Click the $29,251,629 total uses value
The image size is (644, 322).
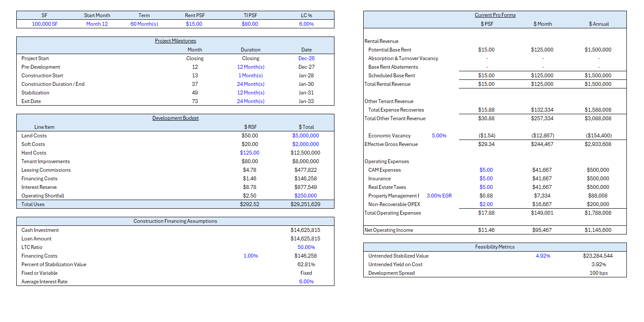tap(305, 204)
